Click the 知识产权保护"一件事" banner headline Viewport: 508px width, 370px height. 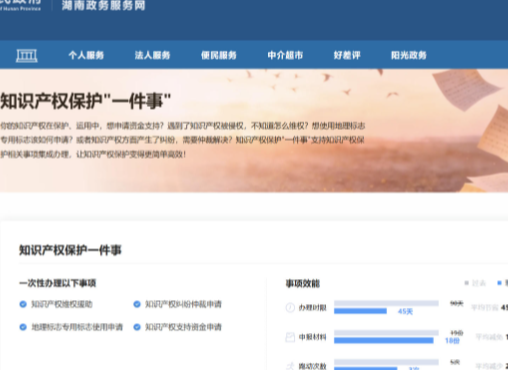coord(85,101)
